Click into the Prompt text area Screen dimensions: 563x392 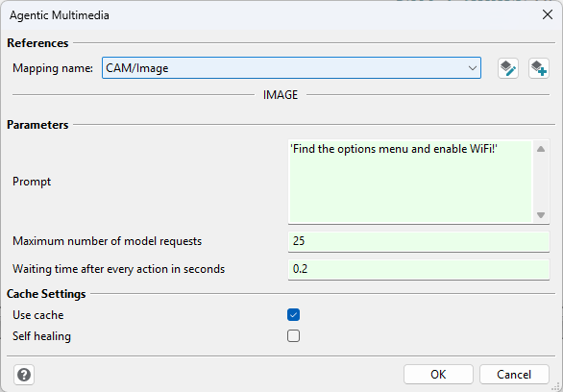(x=410, y=182)
